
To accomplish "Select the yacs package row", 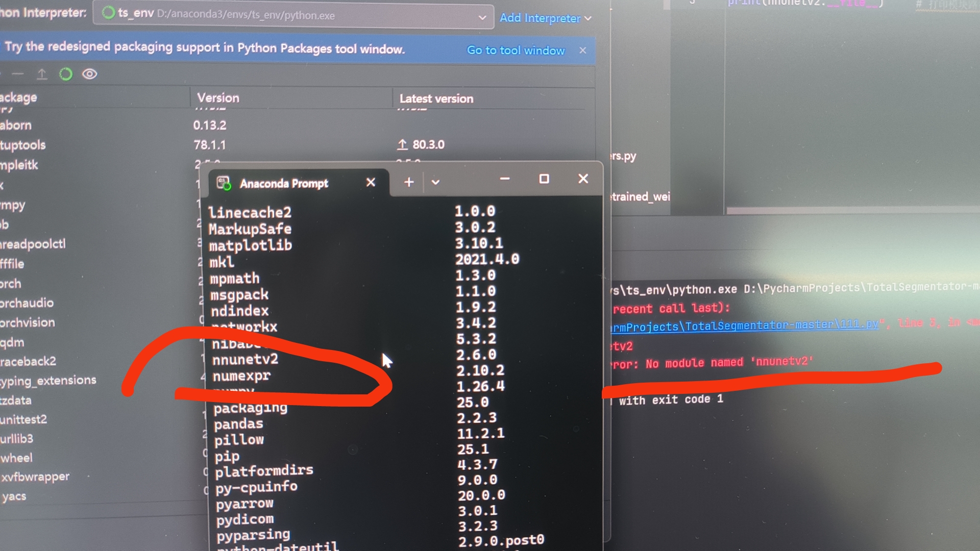I will click(14, 496).
